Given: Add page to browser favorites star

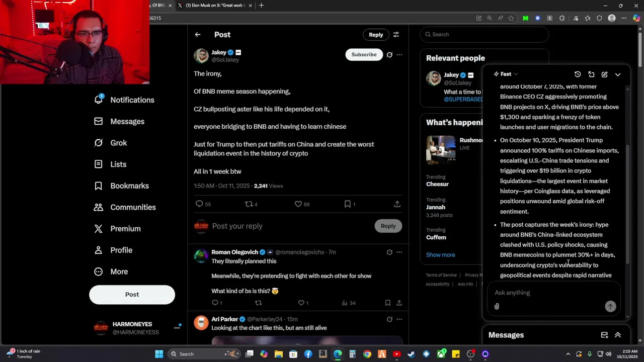Looking at the screenshot, I should pyautogui.click(x=511, y=18).
